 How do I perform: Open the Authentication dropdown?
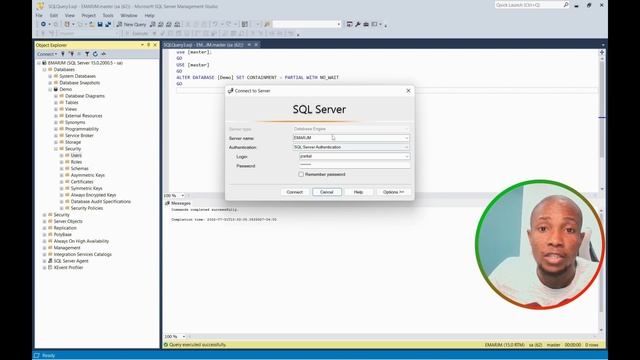407,147
